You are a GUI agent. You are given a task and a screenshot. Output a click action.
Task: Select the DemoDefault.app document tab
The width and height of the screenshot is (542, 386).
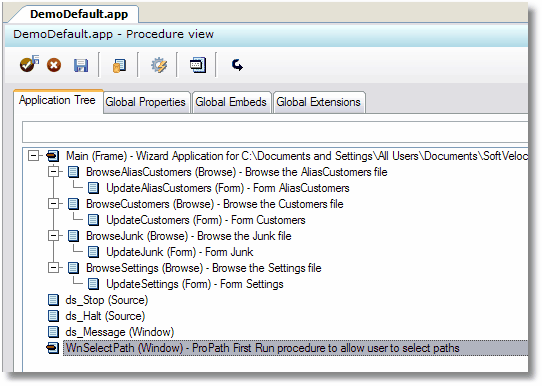pos(79,14)
